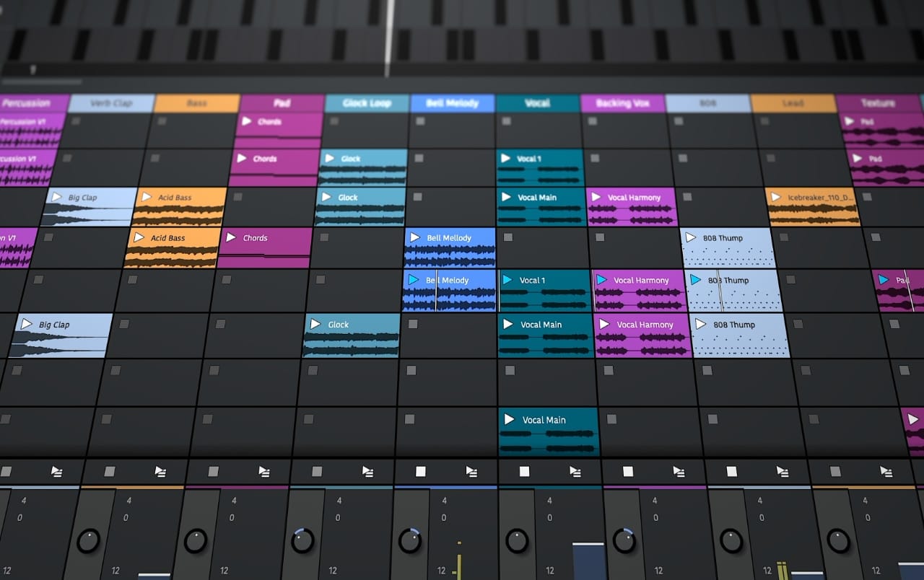The width and height of the screenshot is (924, 580).
Task: Launch the Big Clap clip beside Acid Bass
Action: pos(56,197)
